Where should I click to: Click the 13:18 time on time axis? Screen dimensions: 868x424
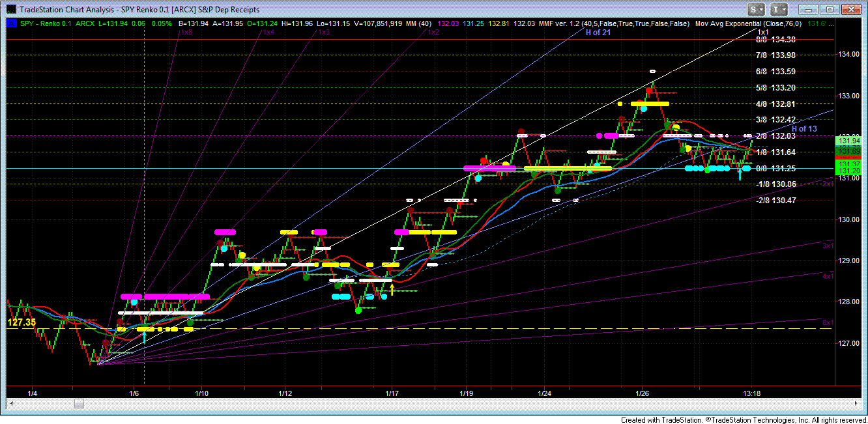pyautogui.click(x=752, y=393)
